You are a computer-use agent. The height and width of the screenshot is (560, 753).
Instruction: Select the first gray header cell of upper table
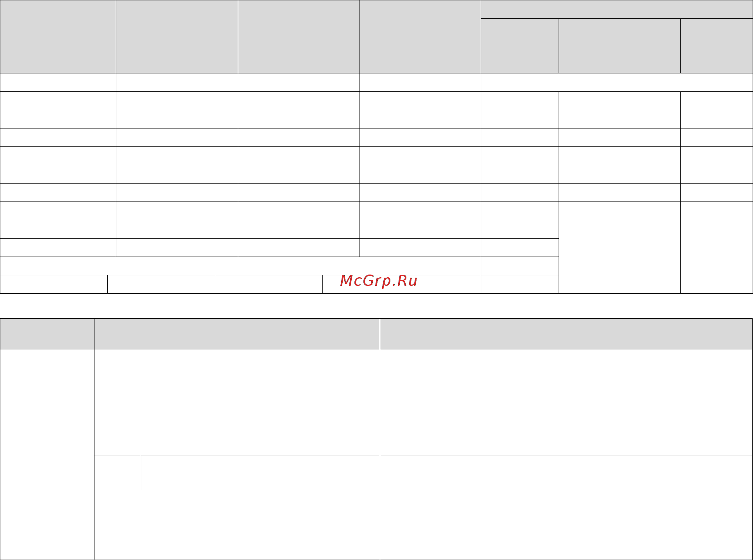click(x=58, y=37)
